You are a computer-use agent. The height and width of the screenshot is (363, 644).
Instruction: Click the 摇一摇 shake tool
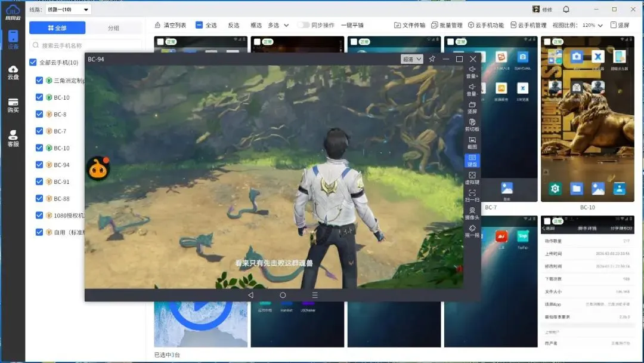472,231
